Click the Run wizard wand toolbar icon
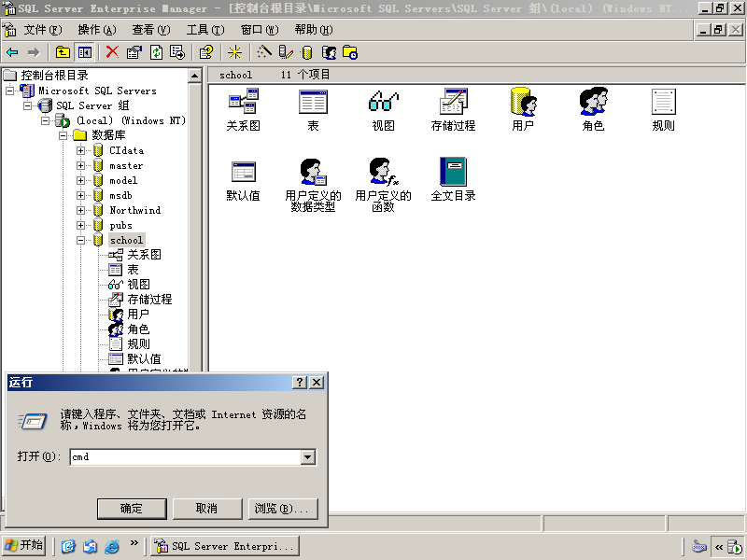 point(264,52)
